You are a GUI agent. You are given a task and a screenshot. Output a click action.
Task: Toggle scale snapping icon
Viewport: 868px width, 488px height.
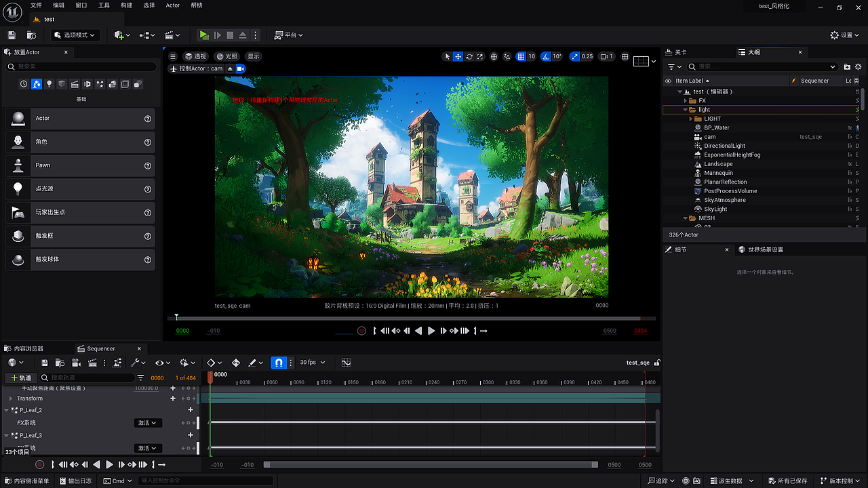coord(575,57)
